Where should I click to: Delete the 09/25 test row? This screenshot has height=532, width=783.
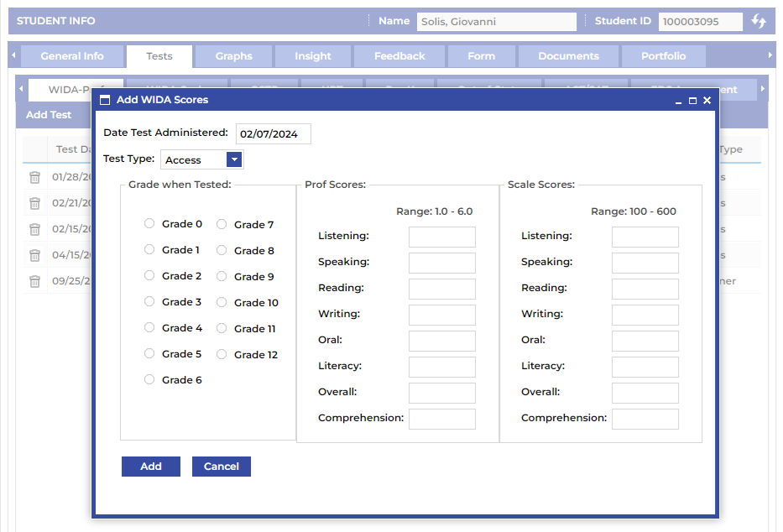tap(34, 281)
